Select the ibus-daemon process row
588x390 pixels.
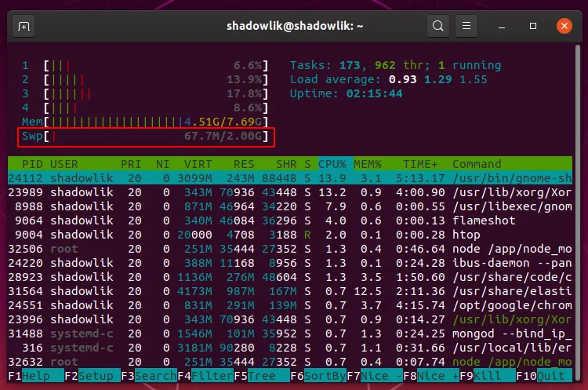click(x=290, y=263)
